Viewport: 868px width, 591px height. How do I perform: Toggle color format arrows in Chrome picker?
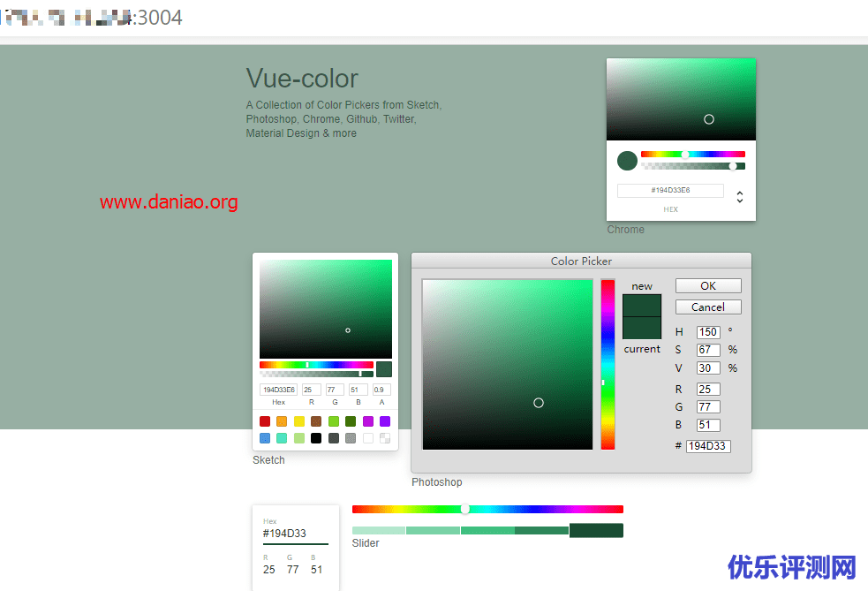tap(740, 197)
